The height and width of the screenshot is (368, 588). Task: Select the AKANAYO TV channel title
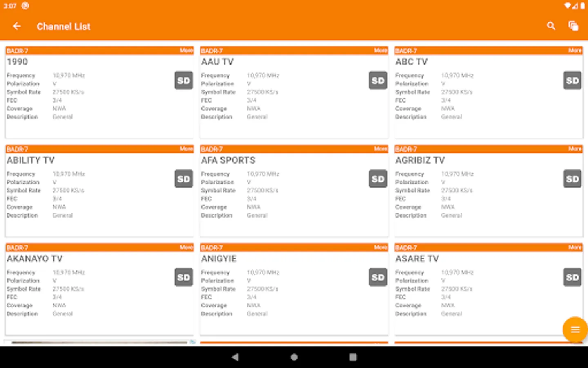tap(35, 259)
